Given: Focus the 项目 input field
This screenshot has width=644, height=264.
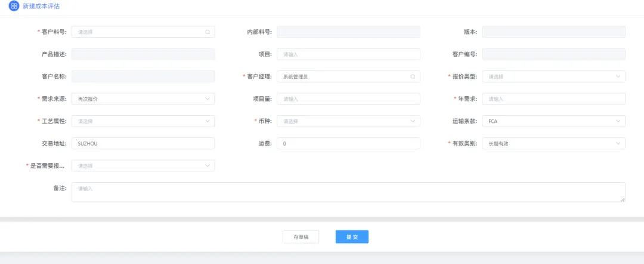Looking at the screenshot, I should [348, 54].
